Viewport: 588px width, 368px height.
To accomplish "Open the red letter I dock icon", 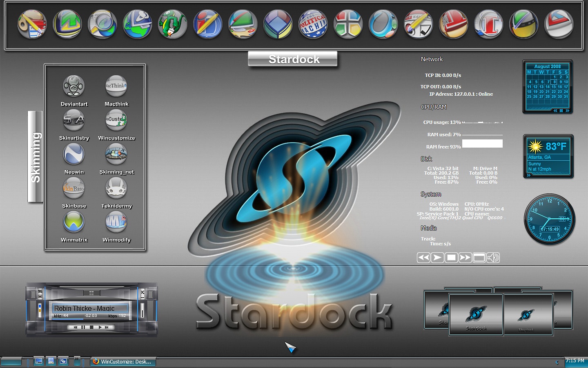I will 488,25.
